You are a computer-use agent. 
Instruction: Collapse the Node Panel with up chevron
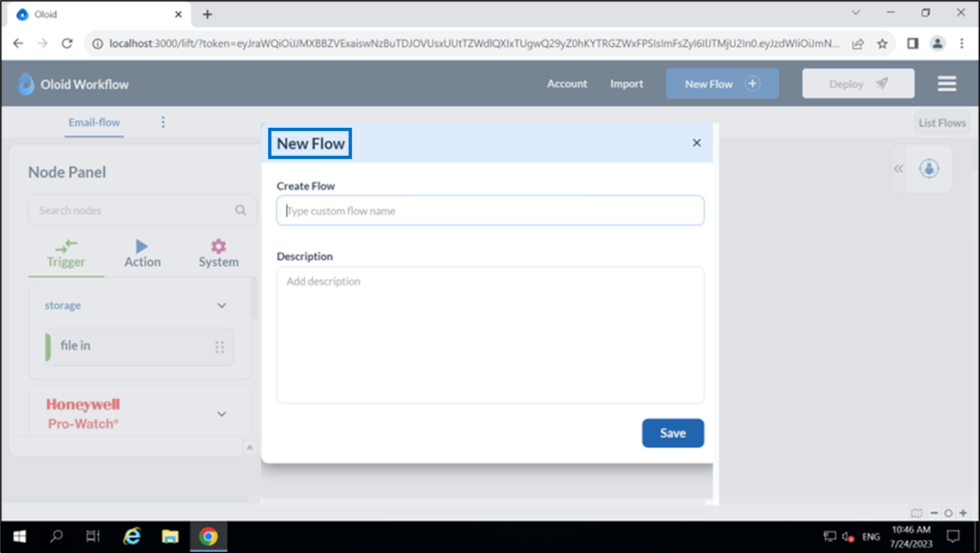click(249, 447)
